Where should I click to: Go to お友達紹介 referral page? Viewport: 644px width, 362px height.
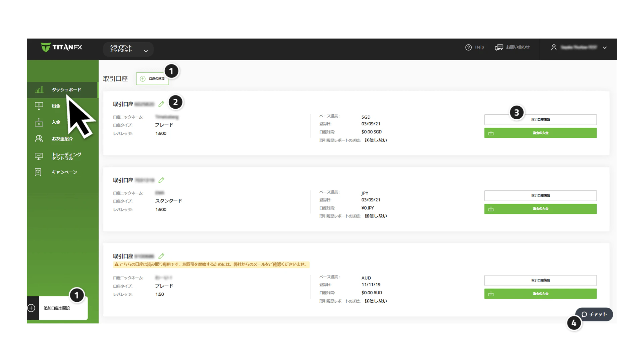62,139
